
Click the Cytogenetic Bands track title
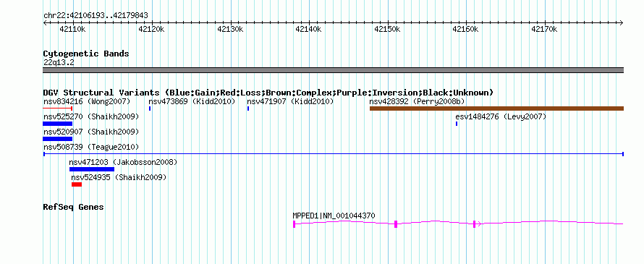point(86,54)
